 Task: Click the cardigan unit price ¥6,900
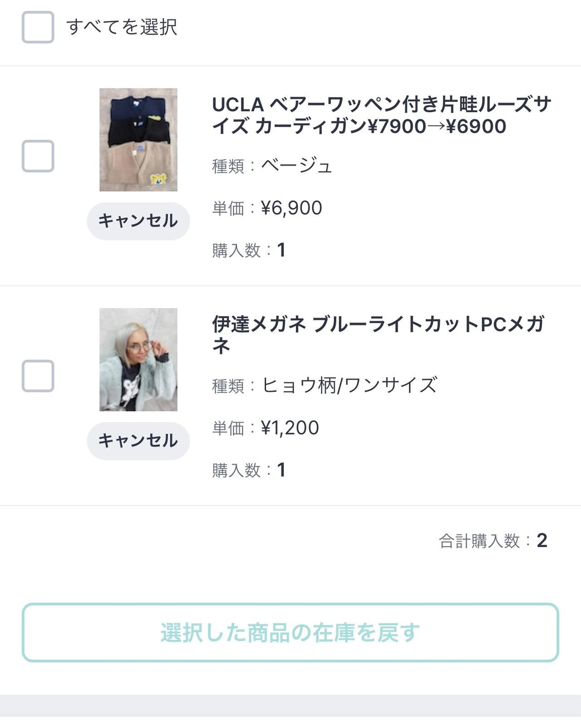coord(291,208)
